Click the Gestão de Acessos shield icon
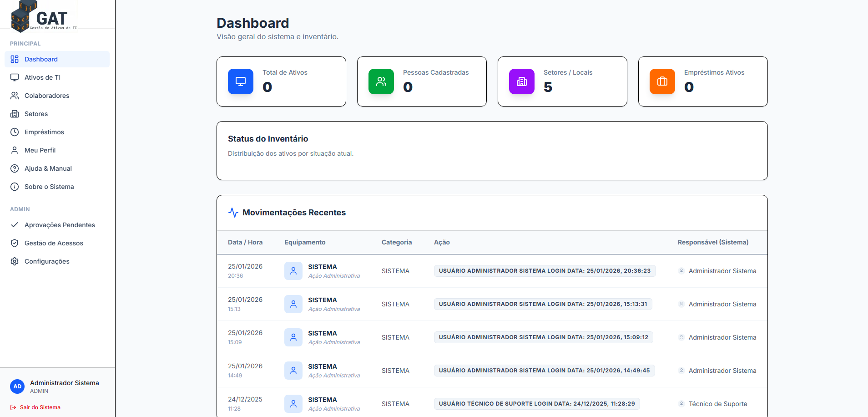868x417 pixels. 15,243
